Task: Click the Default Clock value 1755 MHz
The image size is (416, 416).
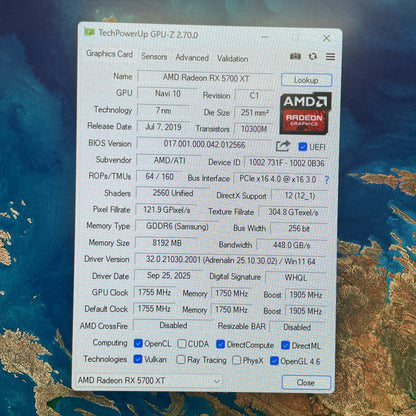Action: (x=154, y=309)
